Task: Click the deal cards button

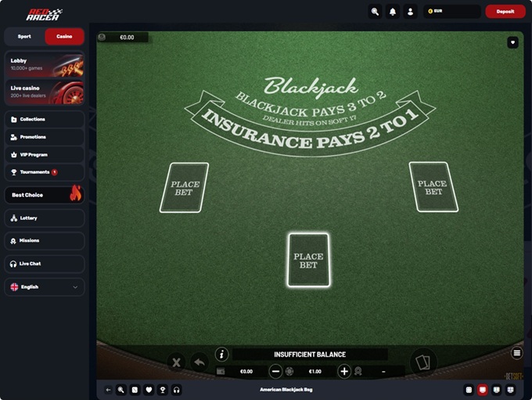Action: click(x=423, y=362)
